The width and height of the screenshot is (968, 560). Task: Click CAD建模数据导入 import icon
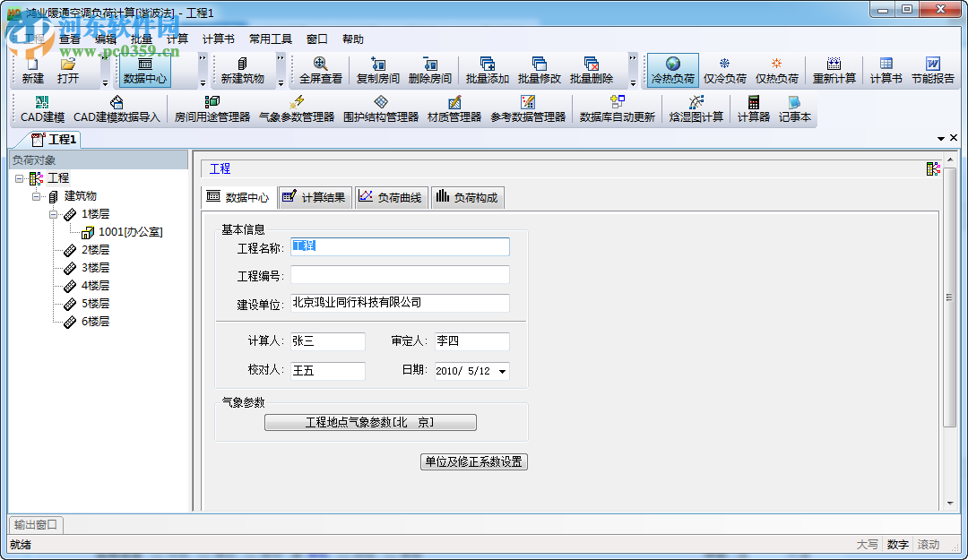117,109
